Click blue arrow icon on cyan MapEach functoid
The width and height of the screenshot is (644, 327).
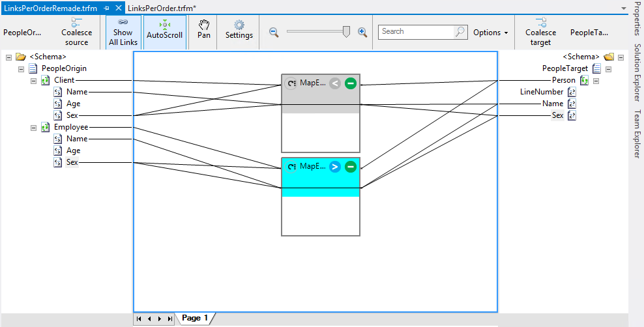coord(335,167)
